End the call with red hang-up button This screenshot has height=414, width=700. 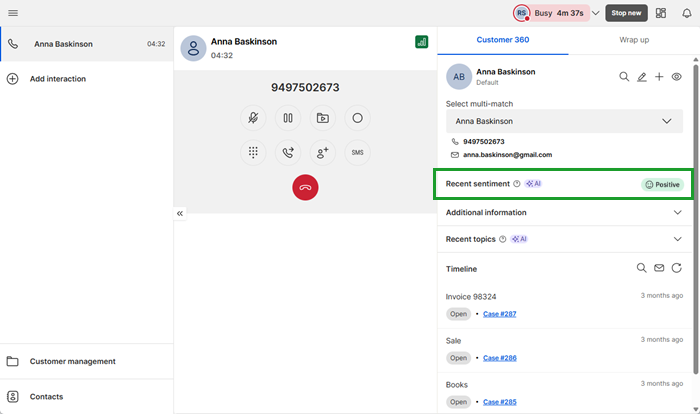coord(305,187)
